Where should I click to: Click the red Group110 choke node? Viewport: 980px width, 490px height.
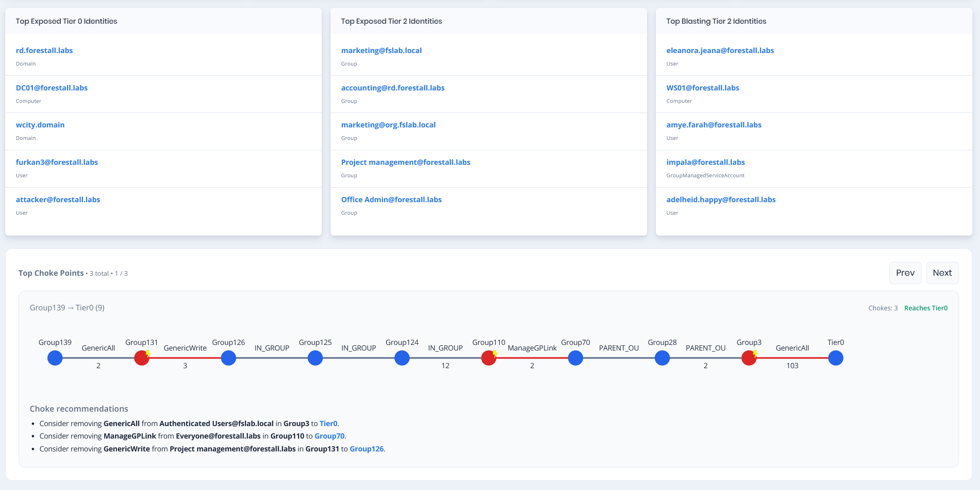click(488, 358)
